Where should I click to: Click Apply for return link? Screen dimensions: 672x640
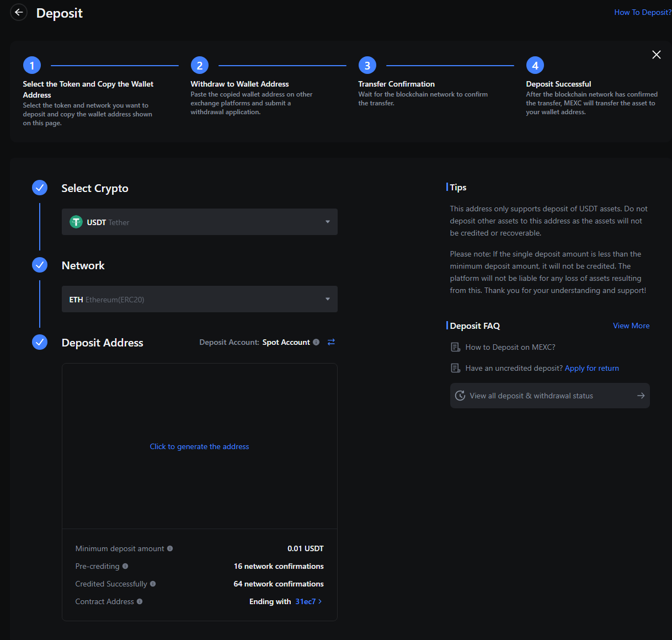click(592, 368)
